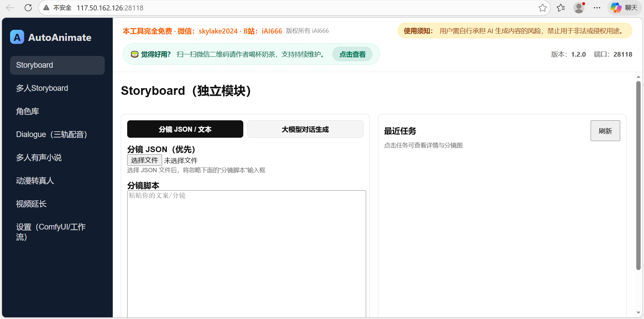644x319 pixels.
Task: Click the AutoAnimate logo icon
Action: click(x=17, y=37)
